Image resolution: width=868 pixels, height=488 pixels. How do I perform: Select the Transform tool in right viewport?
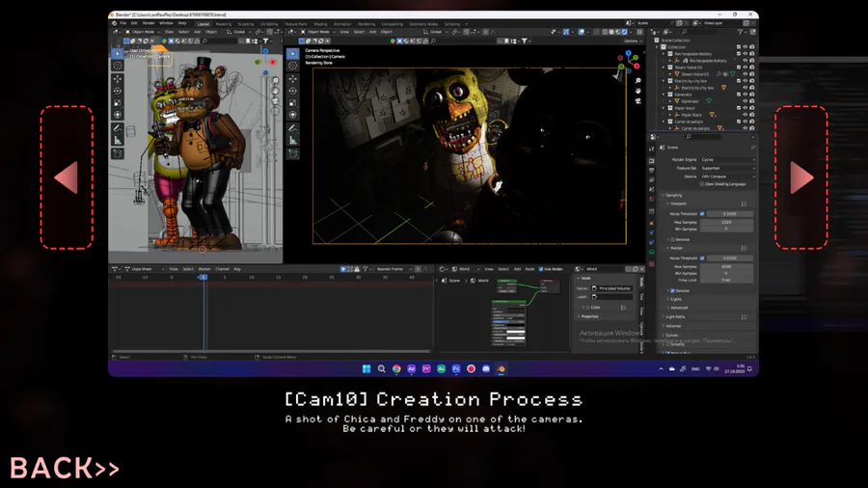(293, 115)
